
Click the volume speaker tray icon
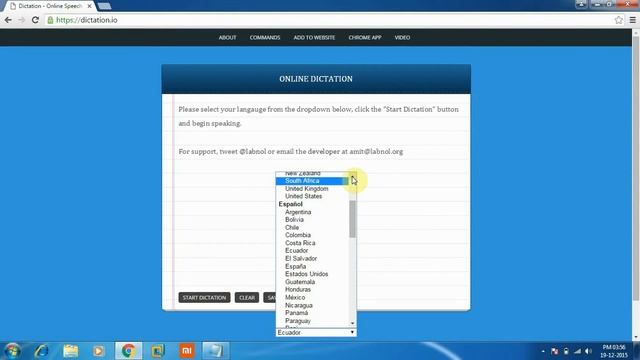coord(588,351)
